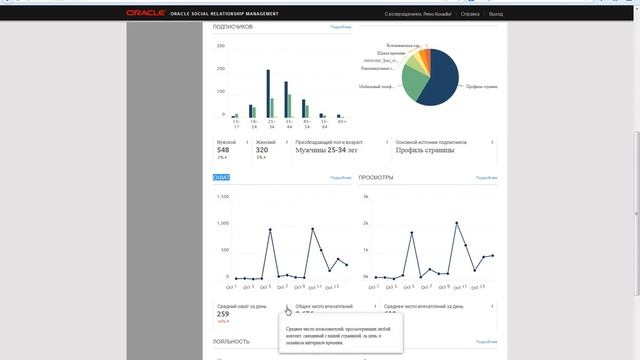The width and height of the screenshot is (640, 360).
Task: Open Подробнее link for Подписчиков section
Action: click(x=340, y=27)
